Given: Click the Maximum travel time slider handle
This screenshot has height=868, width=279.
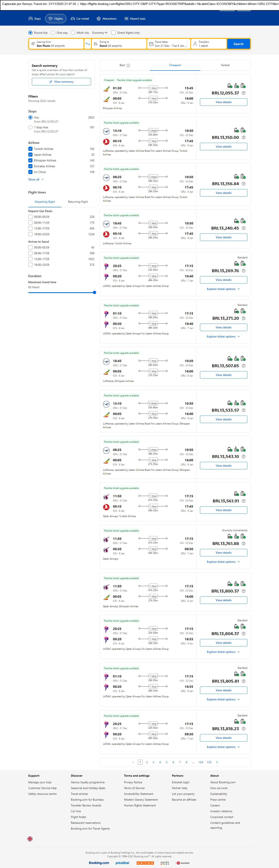Looking at the screenshot, I should tap(95, 292).
